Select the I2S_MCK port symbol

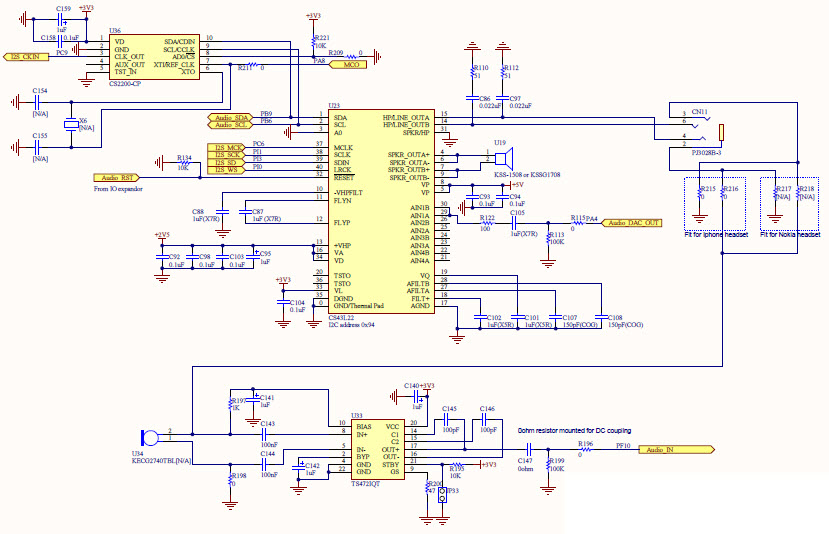coord(226,148)
